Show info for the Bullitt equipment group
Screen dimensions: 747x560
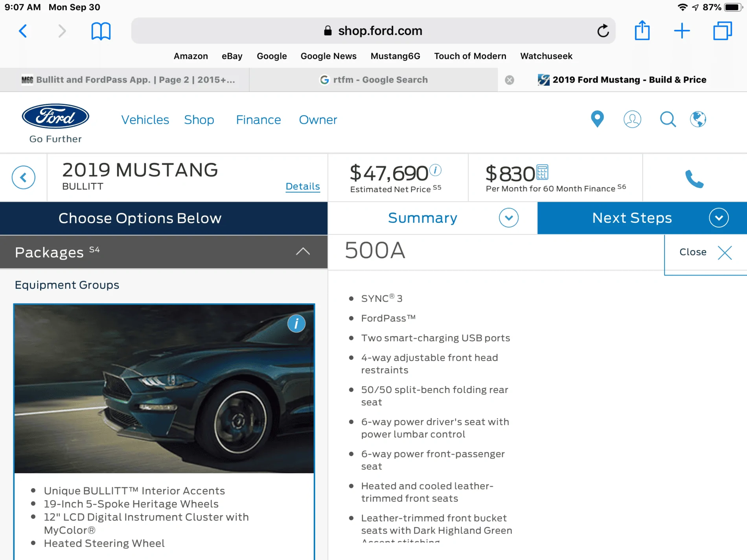[296, 323]
